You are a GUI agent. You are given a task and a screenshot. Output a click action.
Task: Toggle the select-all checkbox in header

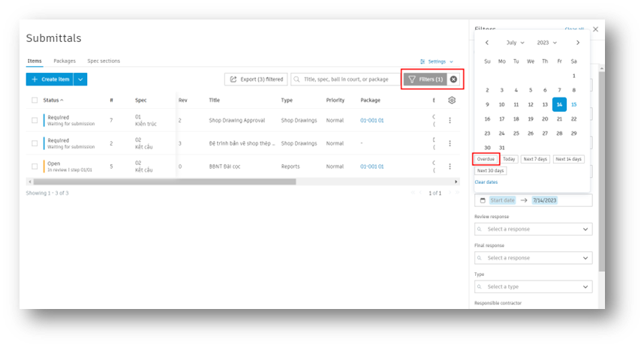pos(35,100)
